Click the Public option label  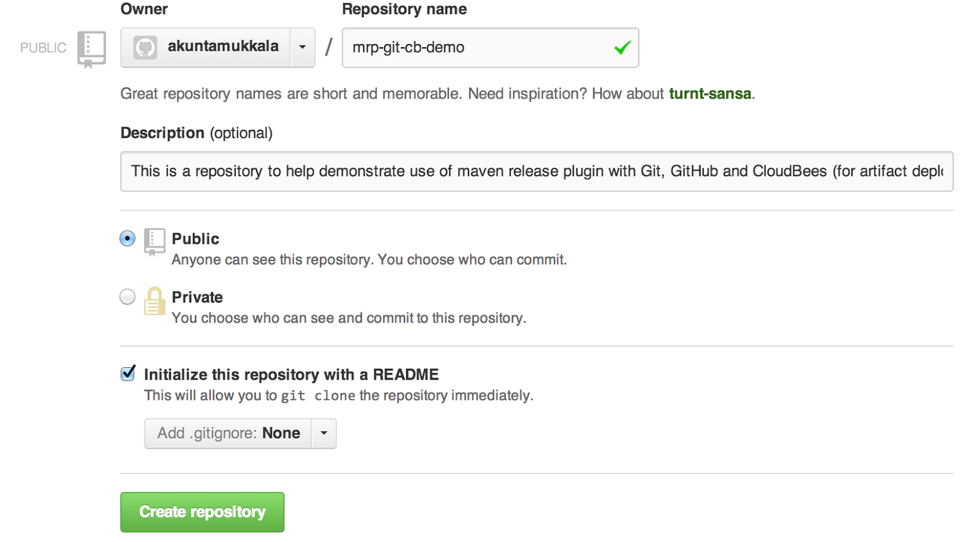point(195,239)
